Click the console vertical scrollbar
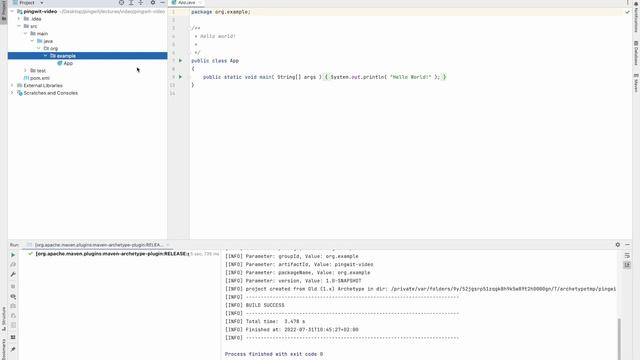This screenshot has height=360, width=640. pos(619,339)
